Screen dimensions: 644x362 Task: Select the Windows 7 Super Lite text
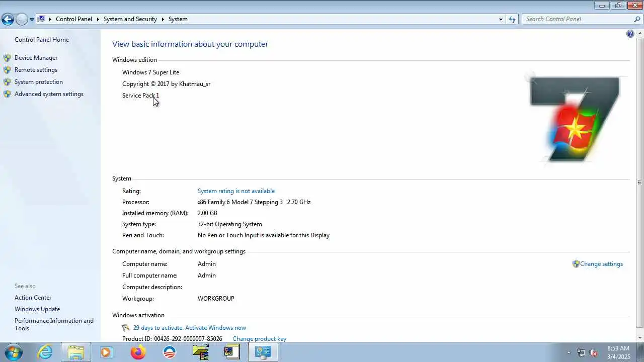[150, 72]
